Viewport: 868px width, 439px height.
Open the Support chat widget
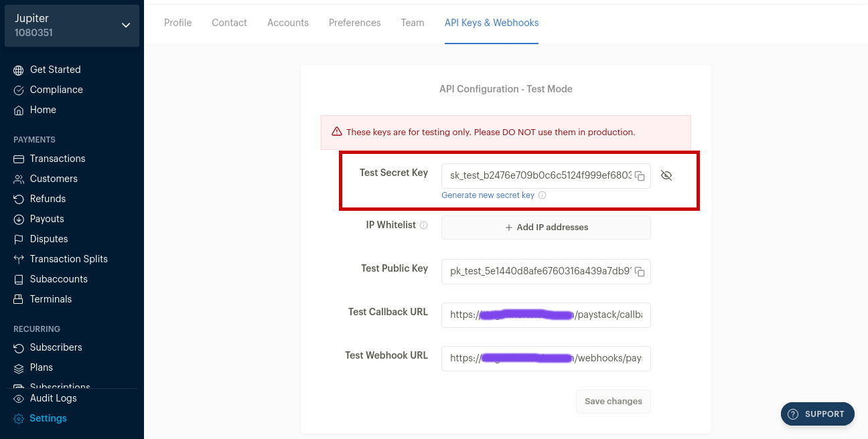[x=817, y=414]
